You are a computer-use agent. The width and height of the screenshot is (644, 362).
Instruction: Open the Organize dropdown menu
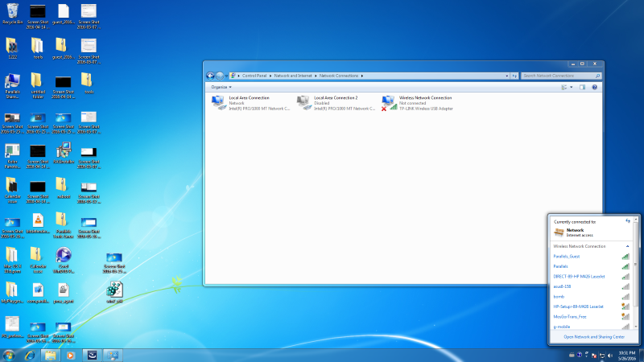point(221,87)
